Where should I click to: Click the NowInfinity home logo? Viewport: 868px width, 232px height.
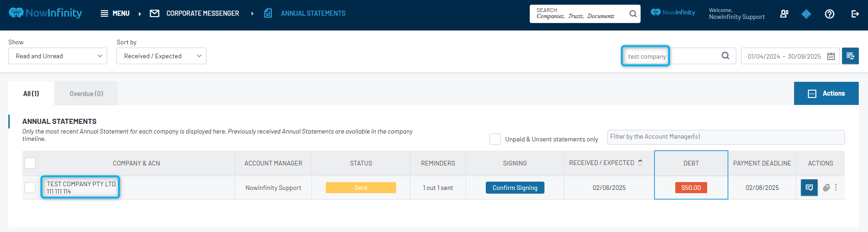click(x=45, y=13)
